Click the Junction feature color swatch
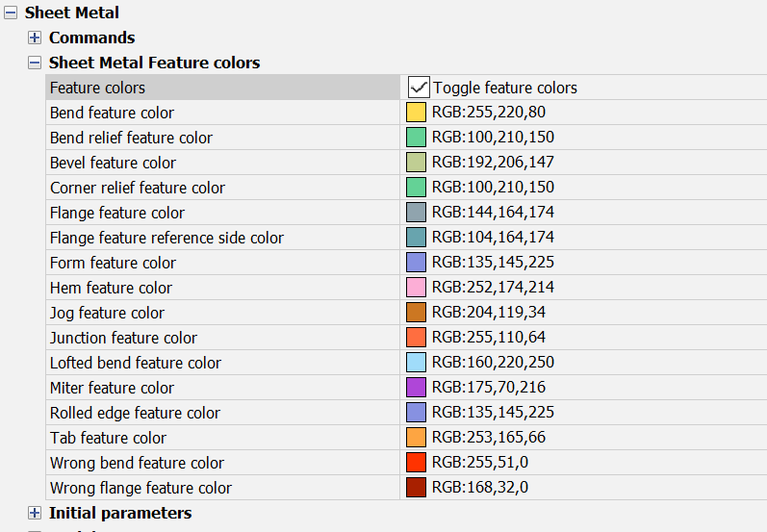 (x=416, y=338)
